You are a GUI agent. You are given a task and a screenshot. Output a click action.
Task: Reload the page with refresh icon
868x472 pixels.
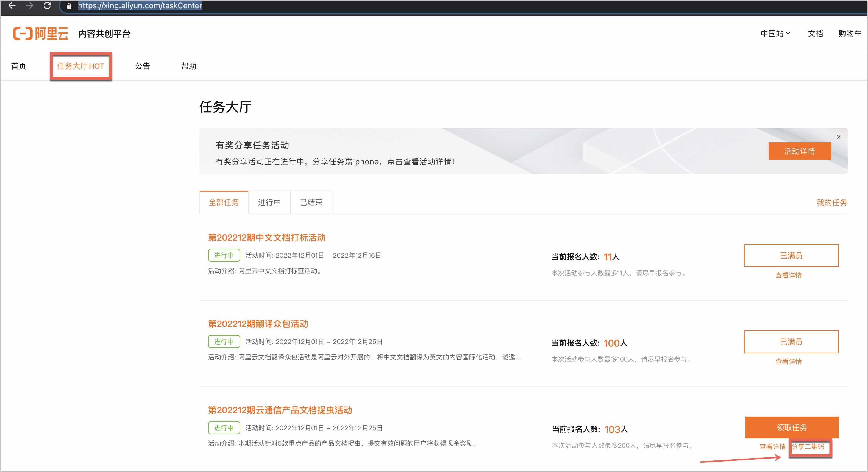coord(48,5)
